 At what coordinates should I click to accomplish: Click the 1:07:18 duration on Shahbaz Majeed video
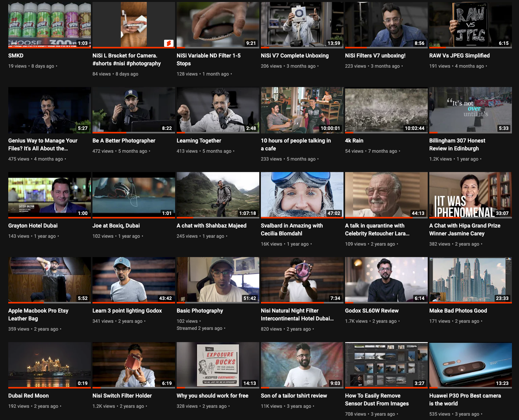247,213
